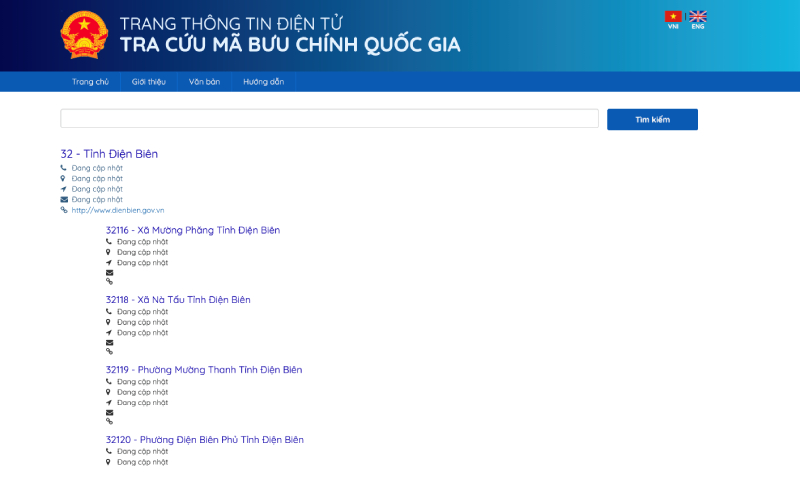Select Đang cập nhật beside Xã Mường Phăng phone
This screenshot has height=500, width=800.
(142, 242)
